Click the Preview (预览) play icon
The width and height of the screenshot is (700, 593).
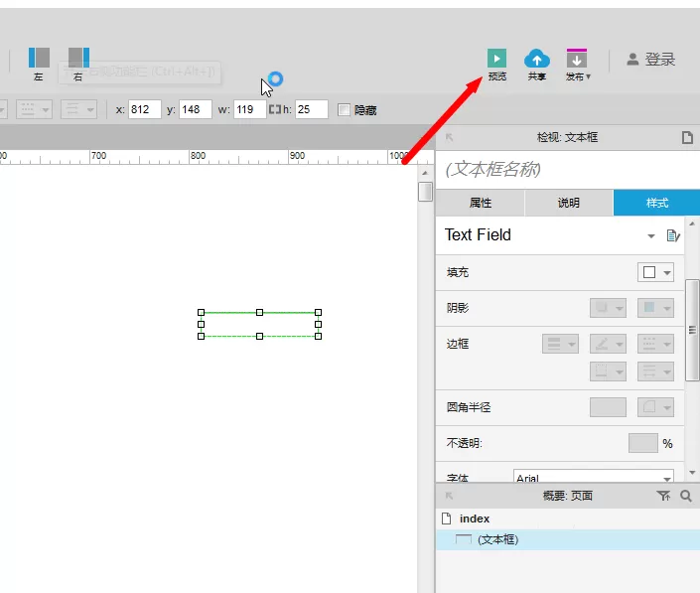pos(496,59)
